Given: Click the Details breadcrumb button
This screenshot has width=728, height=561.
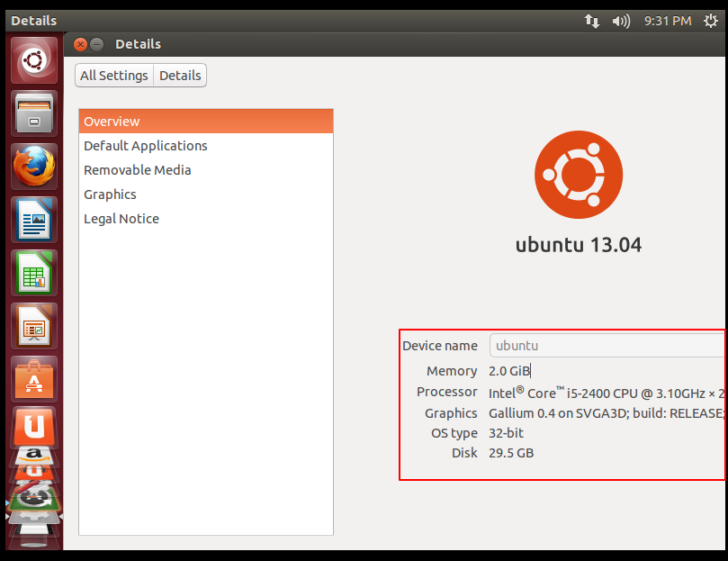Looking at the screenshot, I should click(180, 76).
